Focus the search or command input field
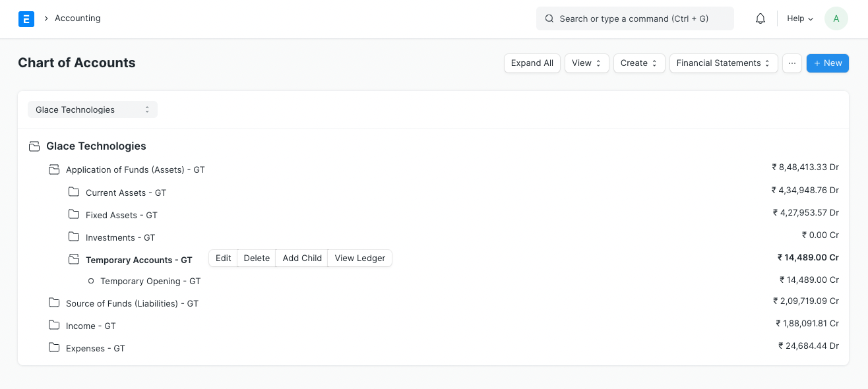 635,18
